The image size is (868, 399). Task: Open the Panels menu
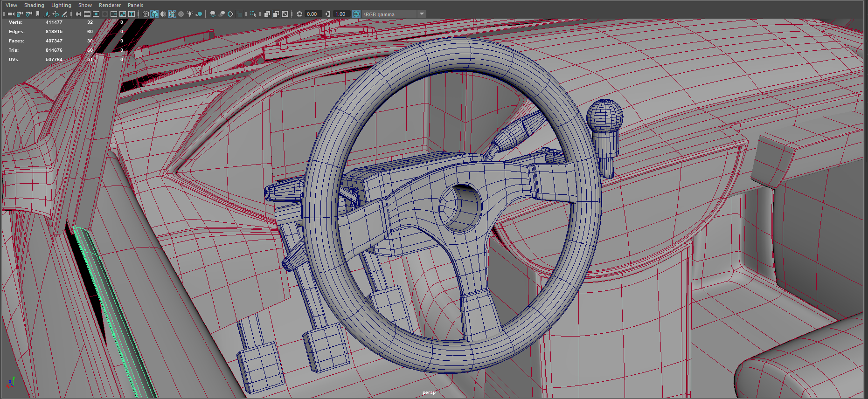coord(135,5)
